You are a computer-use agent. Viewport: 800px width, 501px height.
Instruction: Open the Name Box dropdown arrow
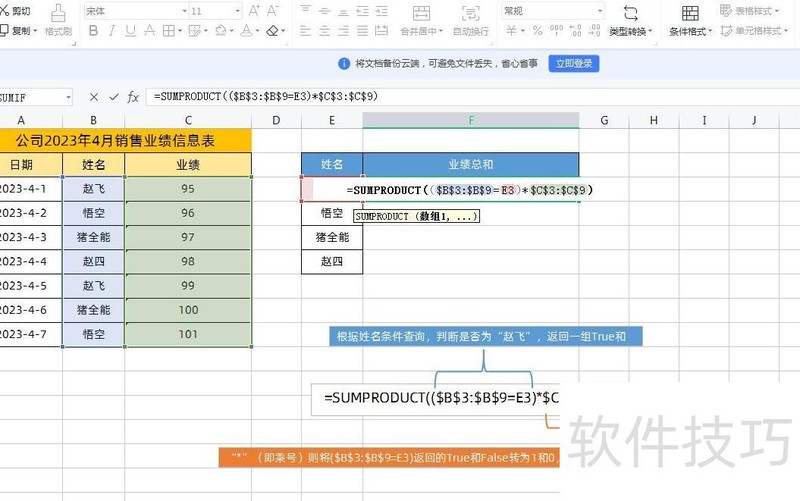[x=68, y=97]
